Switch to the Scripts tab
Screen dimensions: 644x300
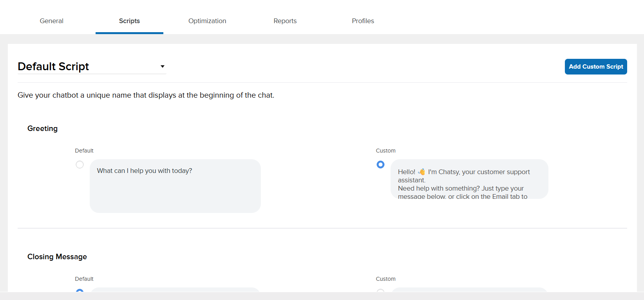point(129,21)
